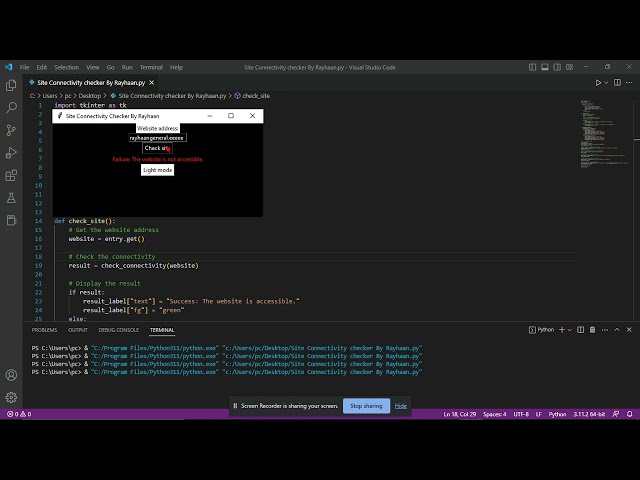This screenshot has width=640, height=480.
Task: Select the Site Connectivity checker By Rayhaan.py tab
Action: (91, 82)
